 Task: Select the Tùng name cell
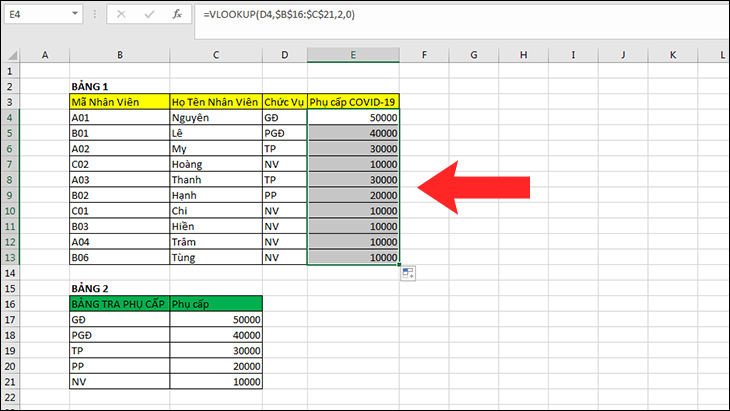[216, 257]
